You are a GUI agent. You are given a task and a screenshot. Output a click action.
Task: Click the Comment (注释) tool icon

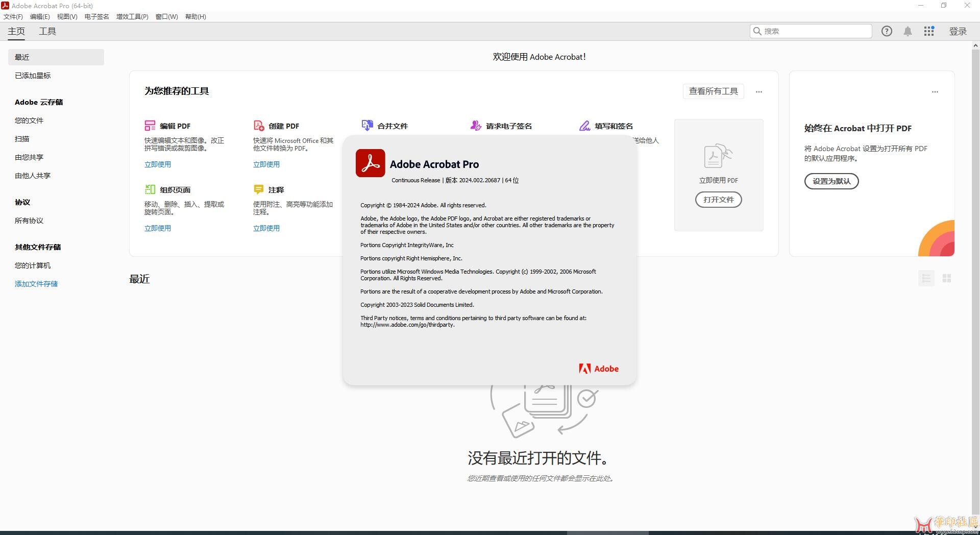pyautogui.click(x=259, y=189)
